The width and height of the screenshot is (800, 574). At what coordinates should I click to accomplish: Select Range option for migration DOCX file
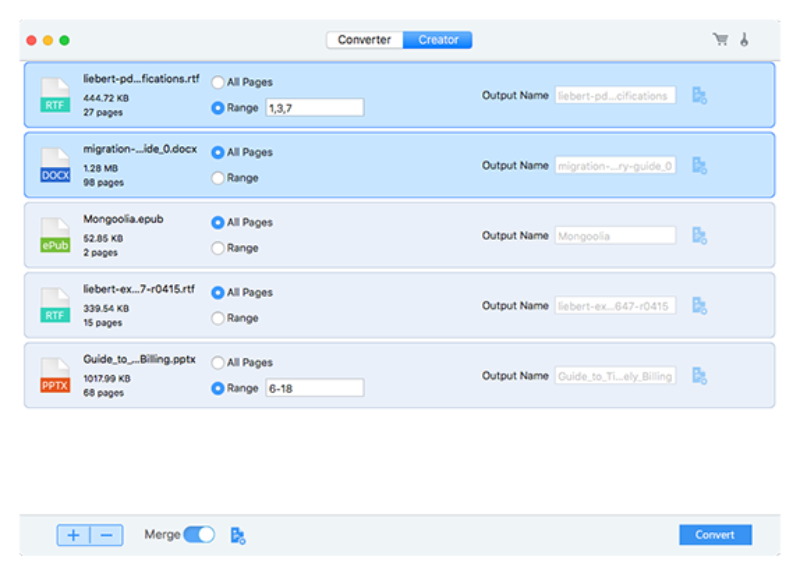(218, 178)
